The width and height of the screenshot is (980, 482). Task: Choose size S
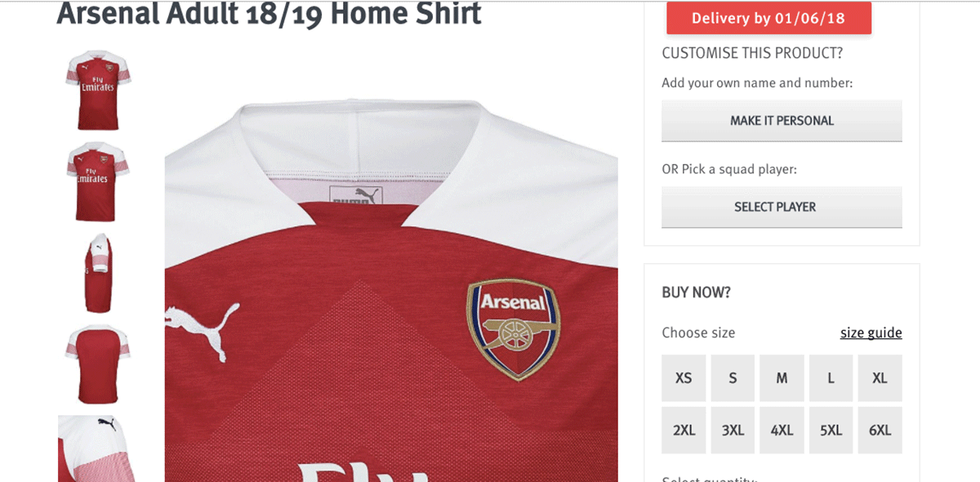[x=733, y=378]
